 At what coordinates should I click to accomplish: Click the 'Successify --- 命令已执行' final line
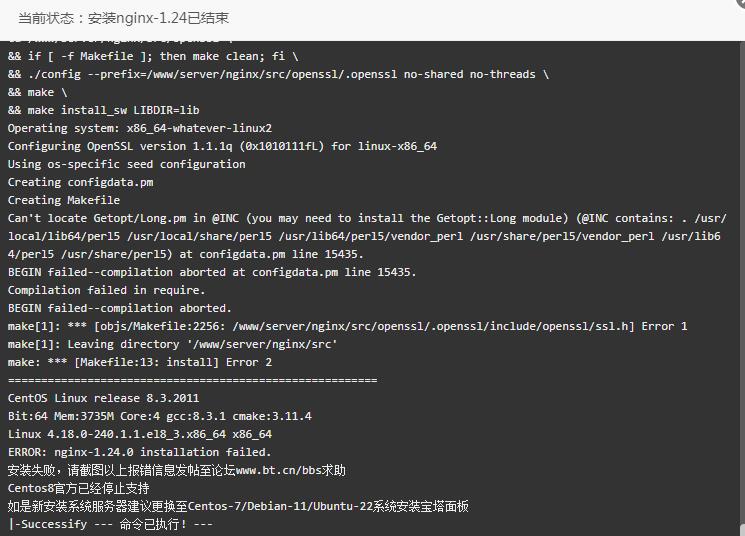coord(110,524)
